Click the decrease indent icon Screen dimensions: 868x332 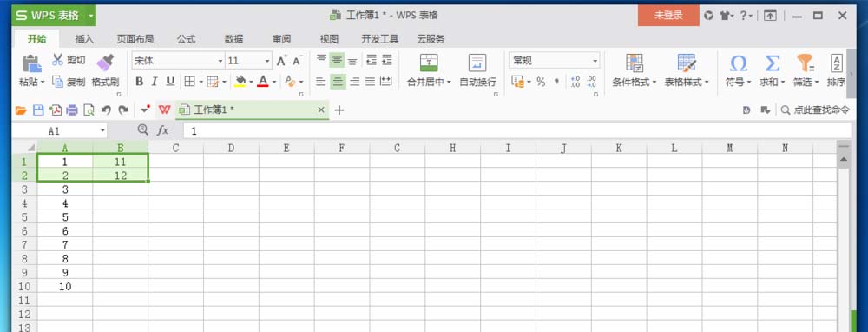pos(372,60)
